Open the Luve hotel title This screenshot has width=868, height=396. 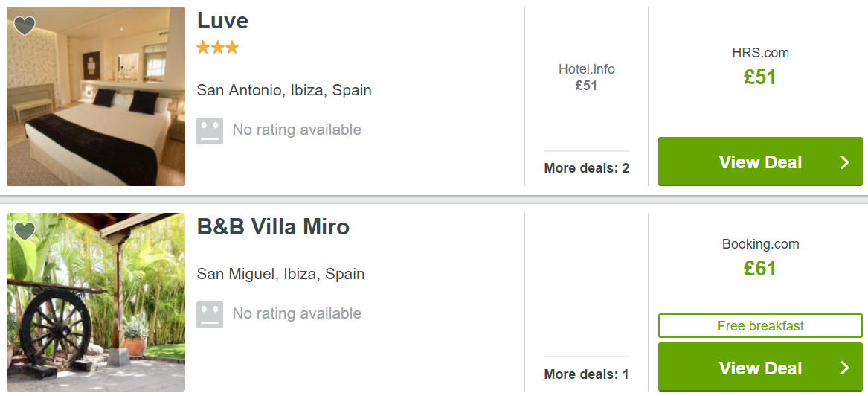pos(222,21)
